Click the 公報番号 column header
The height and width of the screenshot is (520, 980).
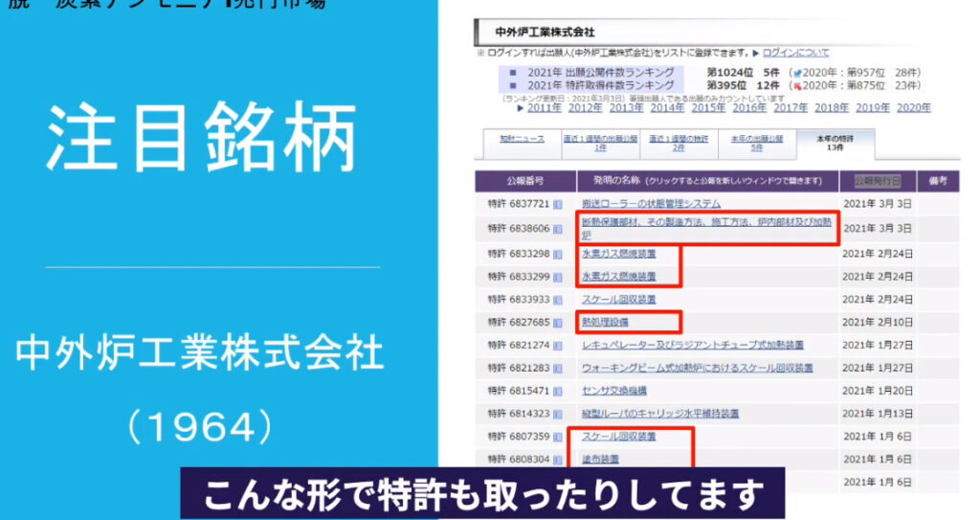[525, 181]
